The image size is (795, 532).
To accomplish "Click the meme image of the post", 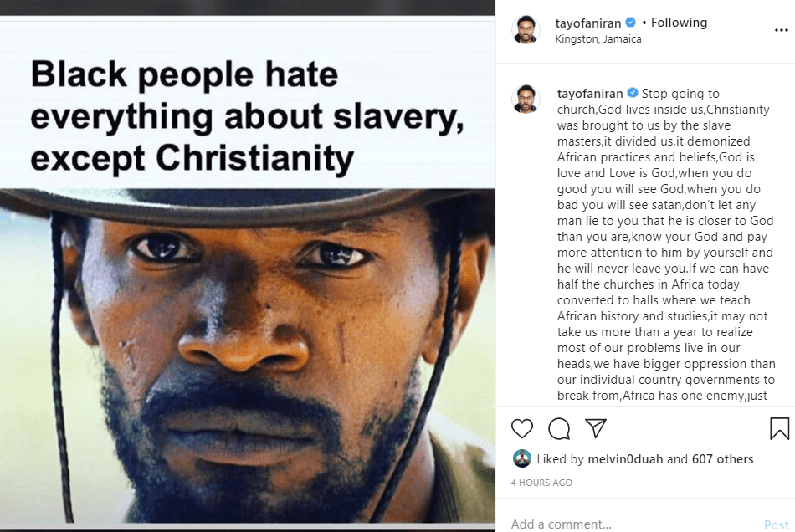I will click(248, 276).
